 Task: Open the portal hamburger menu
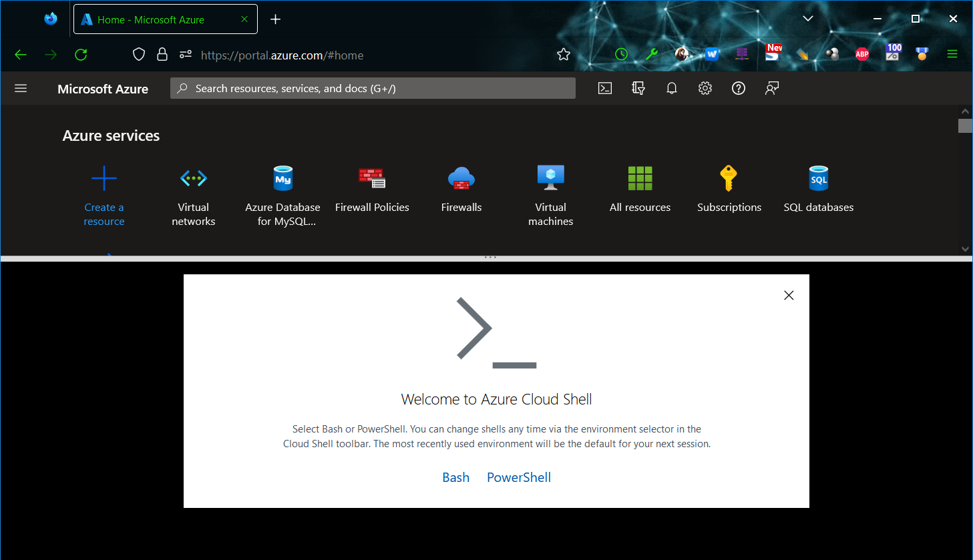(21, 88)
